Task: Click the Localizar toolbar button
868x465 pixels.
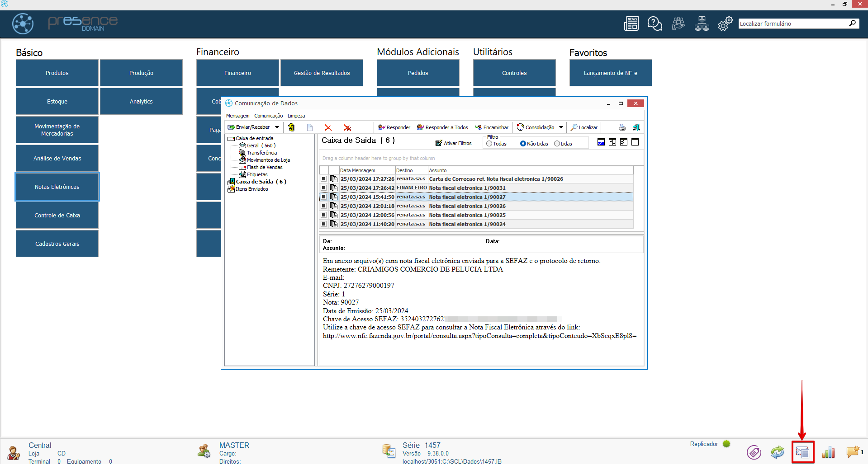Action: click(x=584, y=127)
